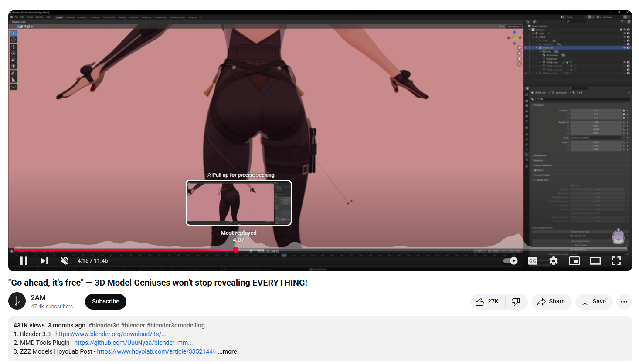The image size is (639, 364).
Task: Open the Quaternion (WXYZ) rotation mode dropdown
Action: (x=596, y=138)
